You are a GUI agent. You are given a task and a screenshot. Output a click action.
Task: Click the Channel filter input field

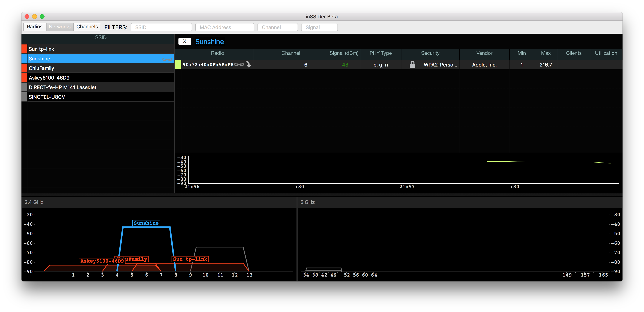pyautogui.click(x=278, y=27)
